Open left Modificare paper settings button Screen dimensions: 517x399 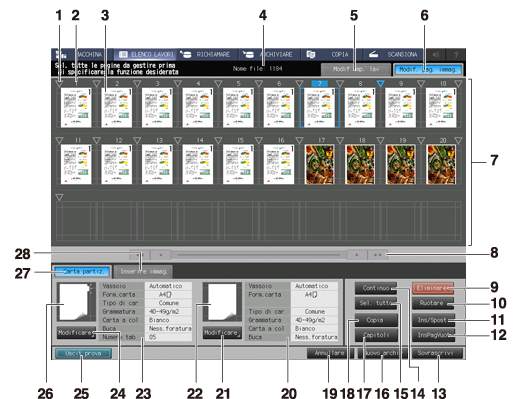[76, 333]
